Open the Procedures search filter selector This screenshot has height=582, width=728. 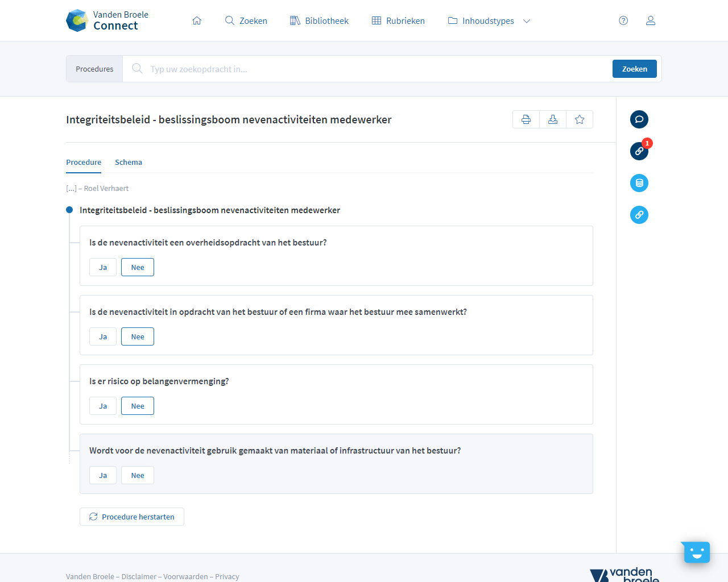click(94, 68)
